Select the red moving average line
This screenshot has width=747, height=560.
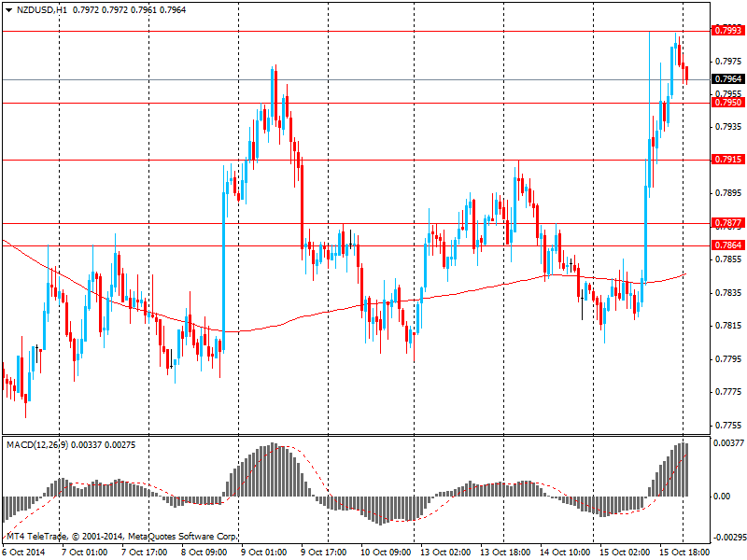(280, 325)
